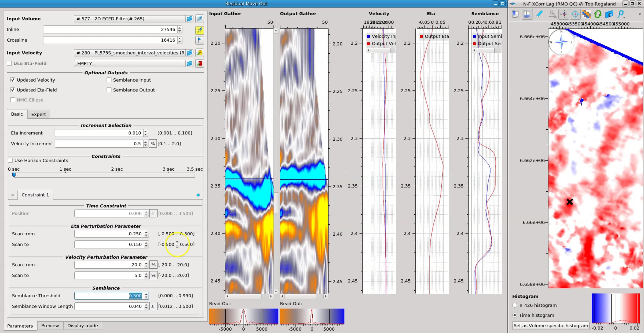Click the Inline number input field
The width and height of the screenshot is (644, 333).
[x=110, y=30]
